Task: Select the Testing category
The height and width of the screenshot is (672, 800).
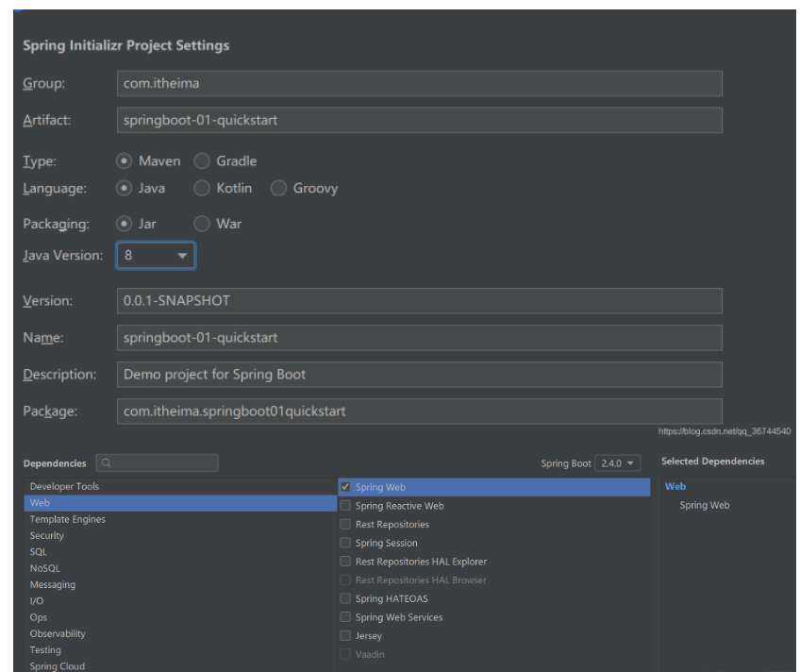Action: point(180,649)
